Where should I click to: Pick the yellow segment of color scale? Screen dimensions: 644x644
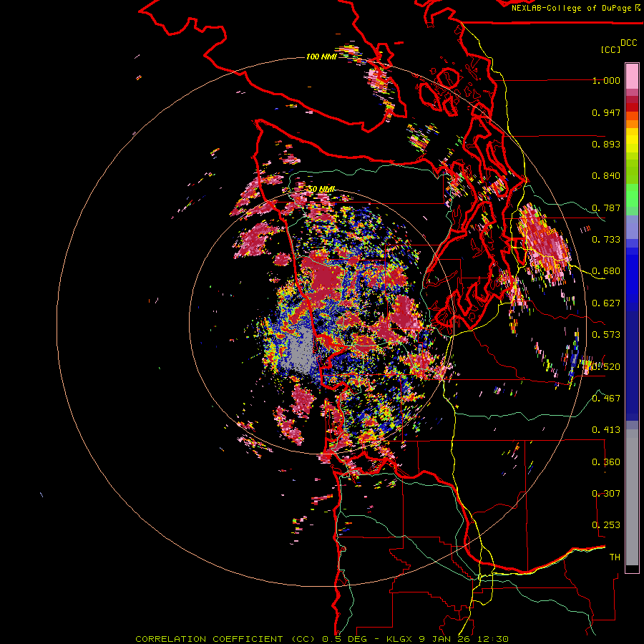(632, 140)
